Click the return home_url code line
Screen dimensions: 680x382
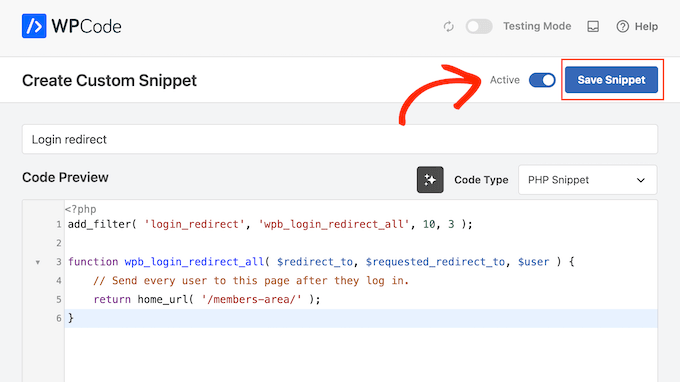click(207, 299)
